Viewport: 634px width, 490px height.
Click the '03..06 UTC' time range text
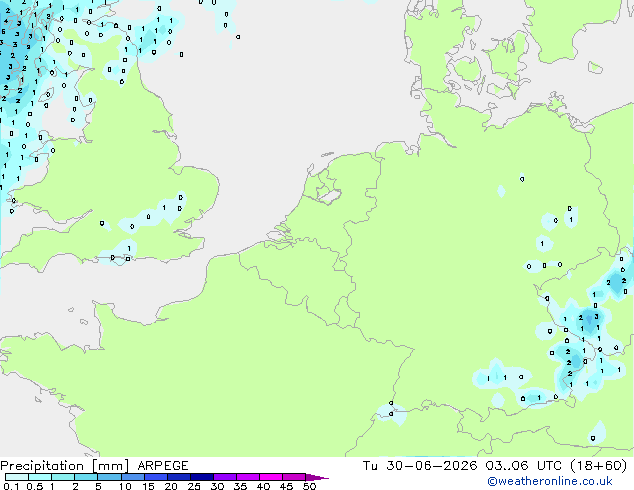pos(523,466)
